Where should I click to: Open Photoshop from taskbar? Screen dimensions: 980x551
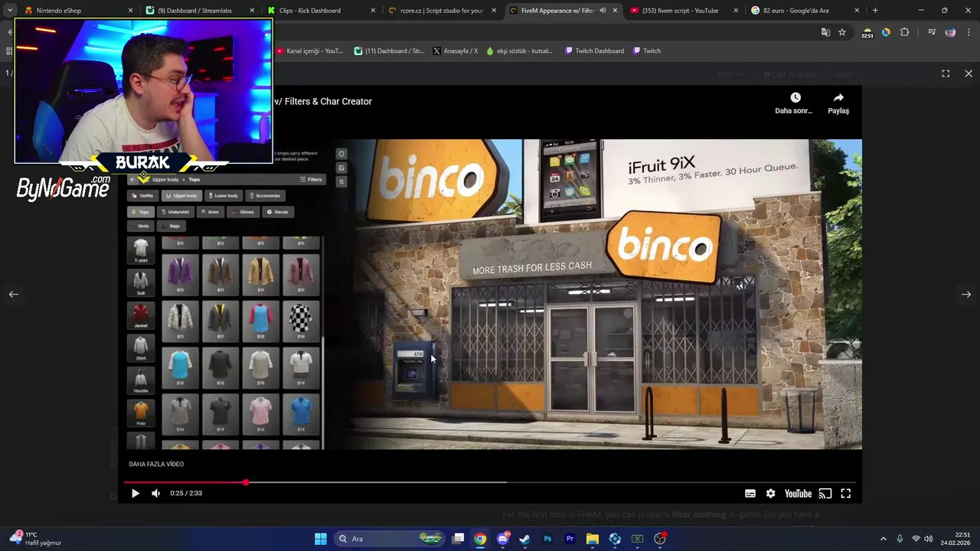pyautogui.click(x=547, y=539)
